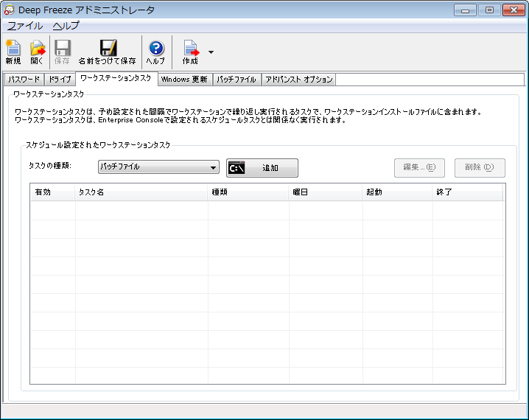Go to the バッチファイル tab
Screen dimensions: 529x420
point(237,80)
